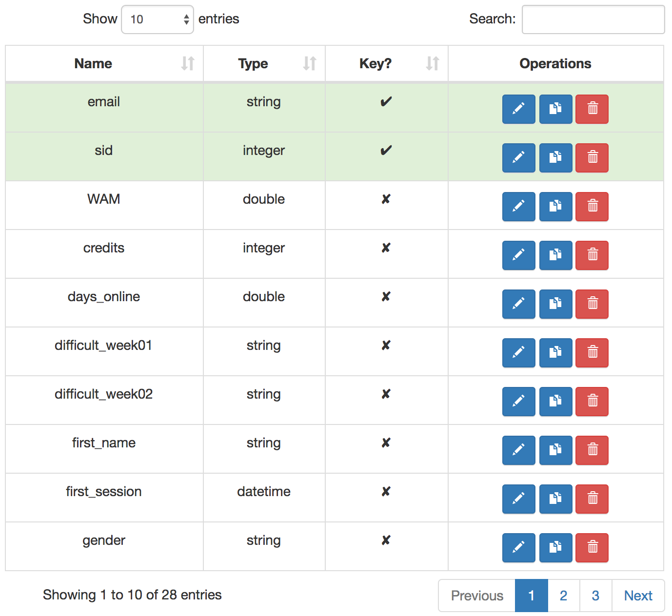Image resolution: width=672 pixels, height=616 pixels.
Task: Delete the WAM column with the trash icon
Action: coord(592,206)
